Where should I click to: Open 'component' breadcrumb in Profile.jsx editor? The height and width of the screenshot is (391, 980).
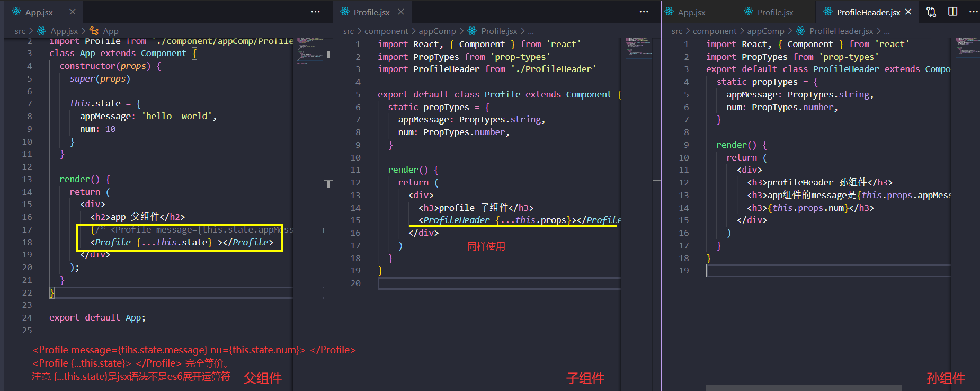[386, 31]
